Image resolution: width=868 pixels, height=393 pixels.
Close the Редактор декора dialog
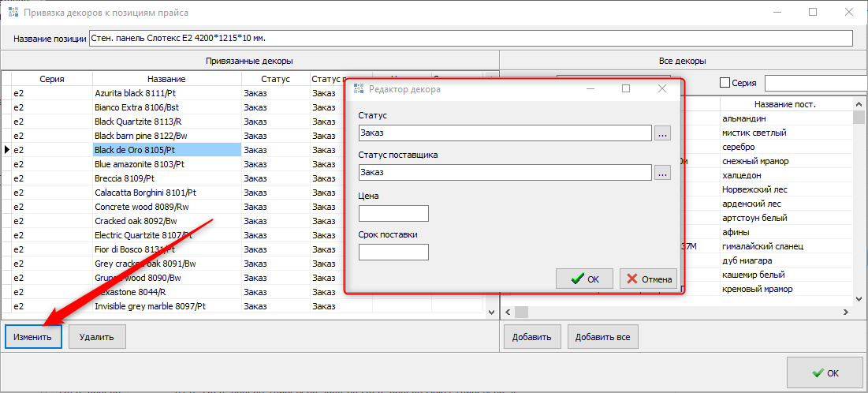tap(662, 89)
